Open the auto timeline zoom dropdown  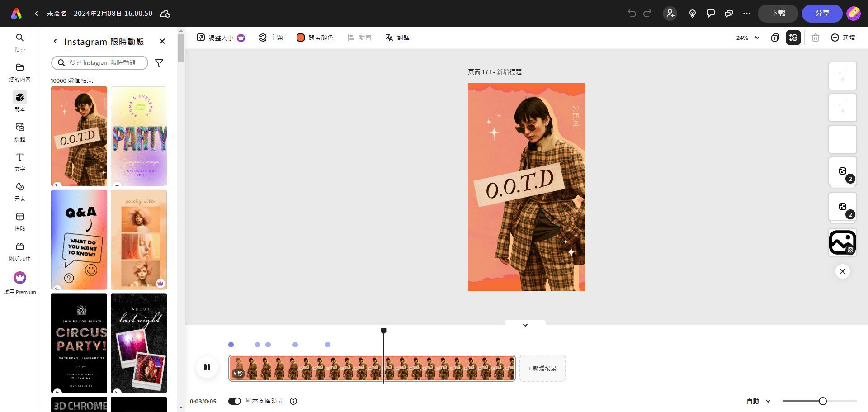(x=759, y=401)
